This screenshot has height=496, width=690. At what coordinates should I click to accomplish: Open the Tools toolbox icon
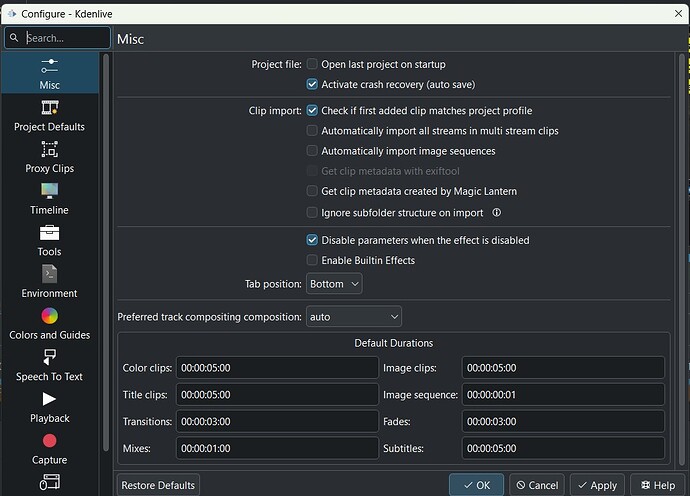coord(49,232)
